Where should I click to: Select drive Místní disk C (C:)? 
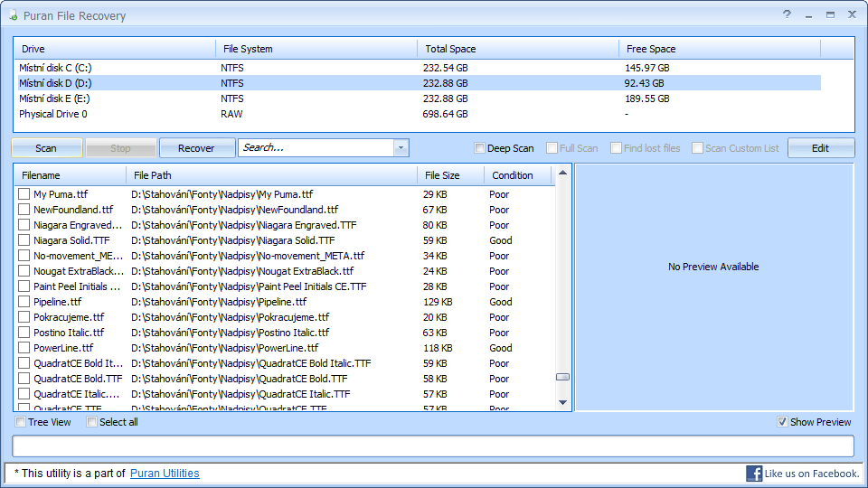(419, 68)
